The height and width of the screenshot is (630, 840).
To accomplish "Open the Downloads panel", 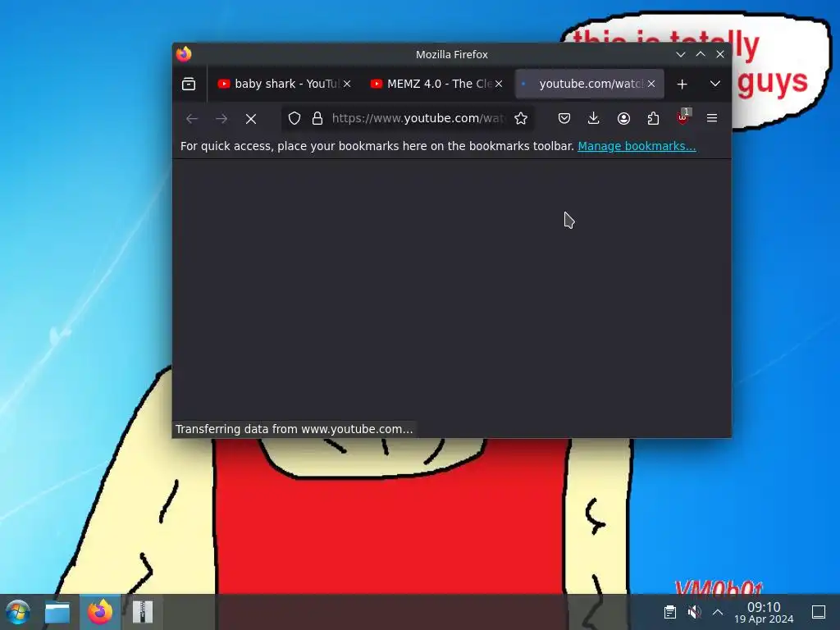I will pos(594,118).
